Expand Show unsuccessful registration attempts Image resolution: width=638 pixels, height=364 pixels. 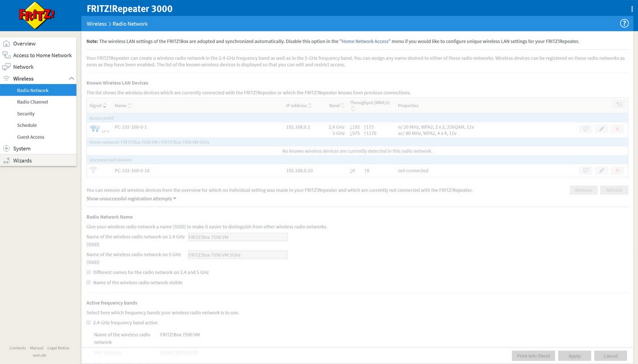tap(132, 199)
